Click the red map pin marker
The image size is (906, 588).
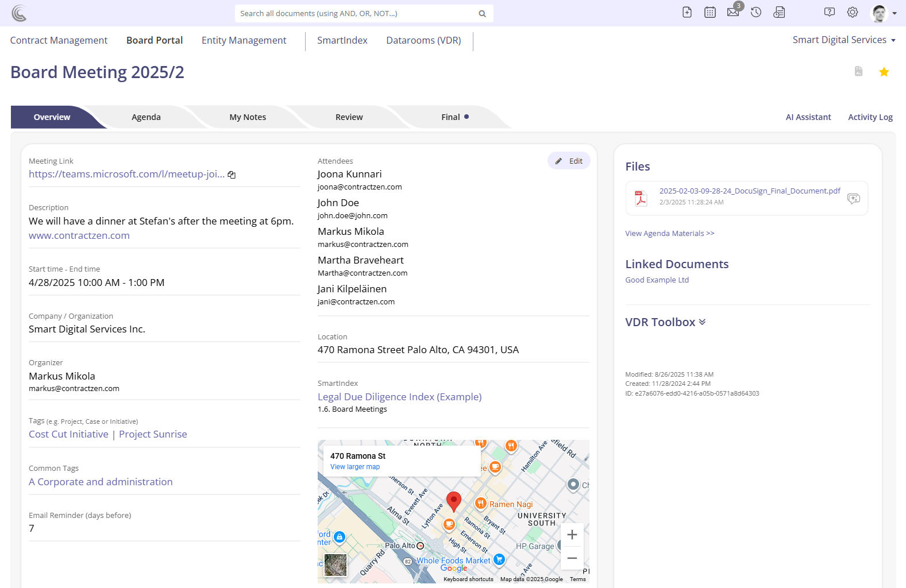coord(454,501)
